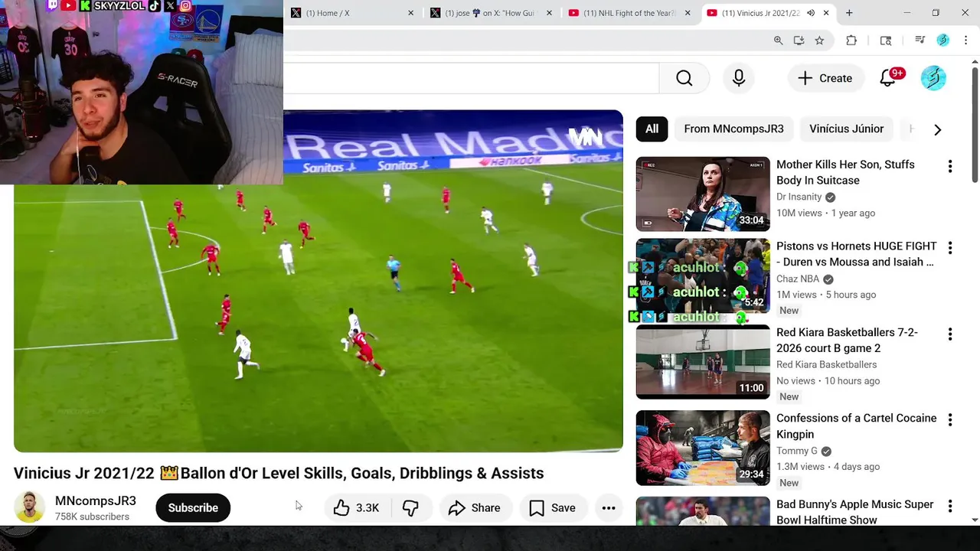Click the YouTube icon in webcam overlay

[x=68, y=6]
